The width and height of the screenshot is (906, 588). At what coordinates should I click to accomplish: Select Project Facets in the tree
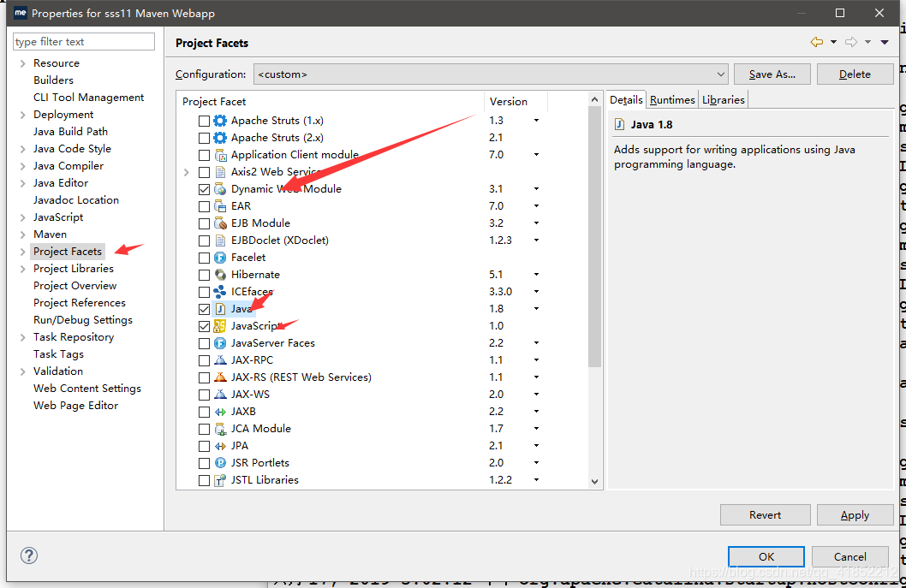68,252
